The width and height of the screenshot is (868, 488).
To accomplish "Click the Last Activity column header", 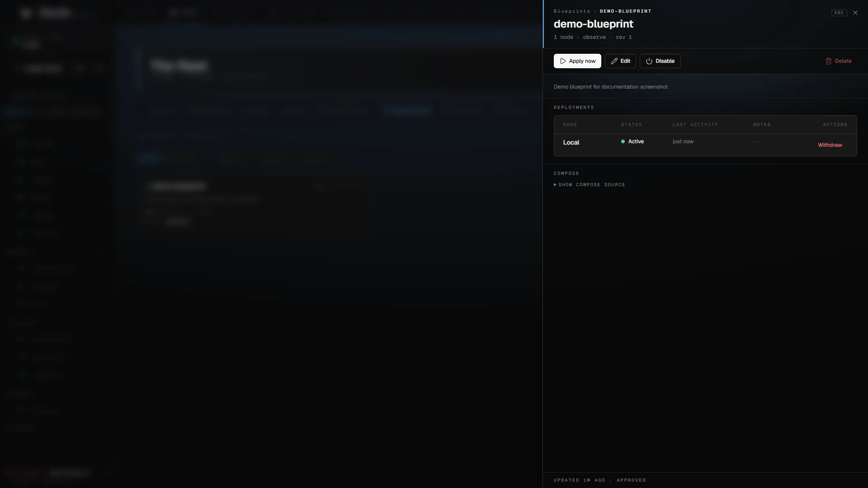I will click(x=695, y=125).
